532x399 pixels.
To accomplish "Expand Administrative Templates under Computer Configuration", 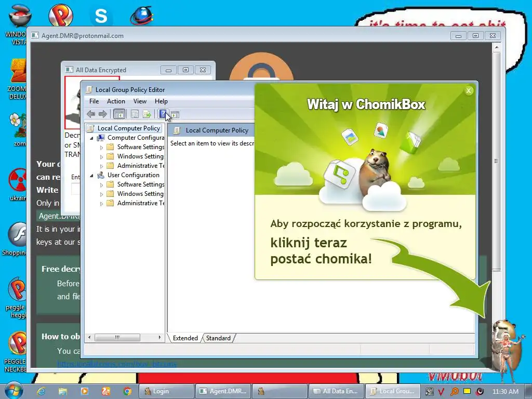I will [x=101, y=166].
